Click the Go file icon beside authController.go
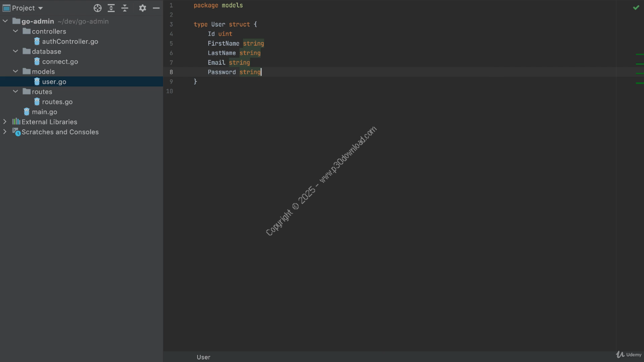The image size is (644, 362). [37, 41]
